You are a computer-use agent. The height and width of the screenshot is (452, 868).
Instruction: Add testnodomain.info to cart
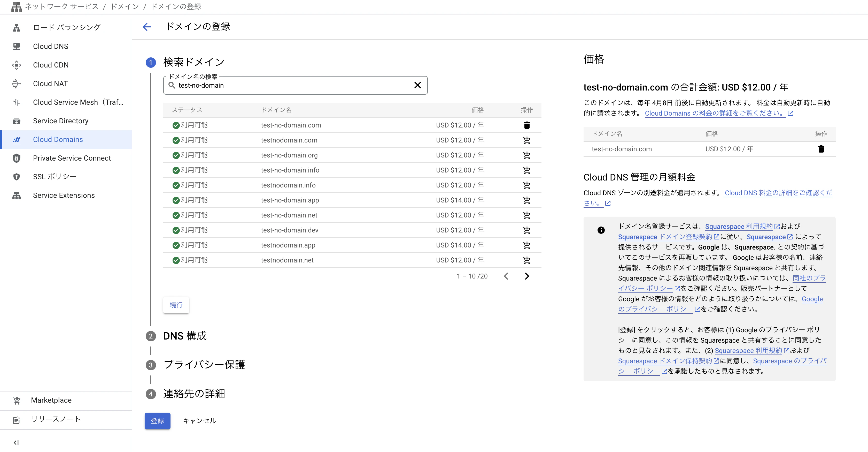527,185
